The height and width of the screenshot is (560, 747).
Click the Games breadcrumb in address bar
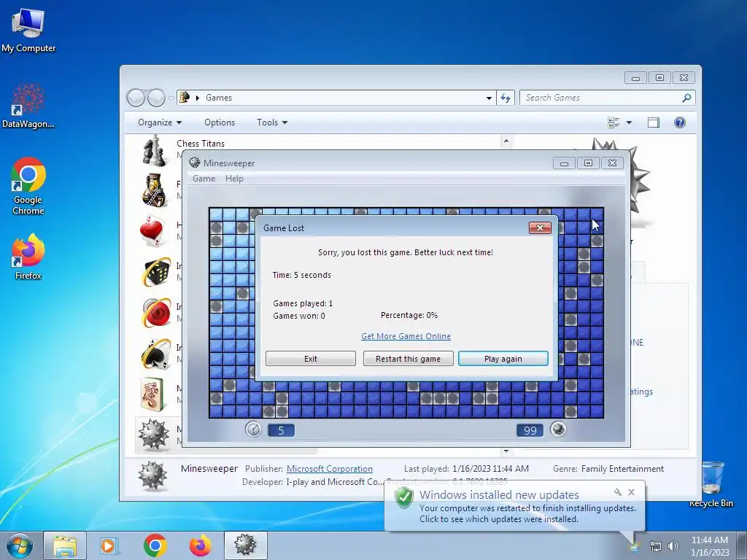(219, 98)
